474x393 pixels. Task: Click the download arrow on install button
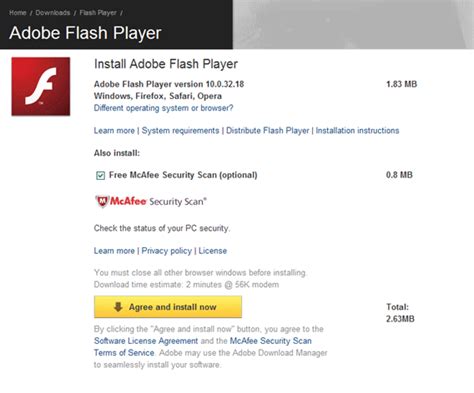tap(118, 307)
